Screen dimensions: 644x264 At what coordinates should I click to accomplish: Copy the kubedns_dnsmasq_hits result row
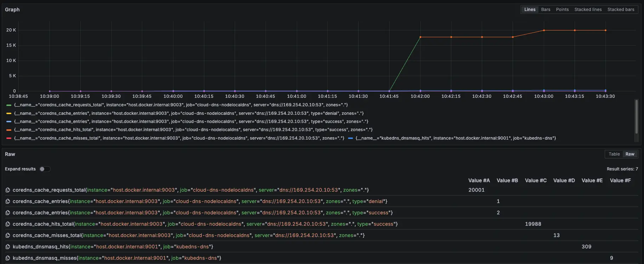tap(7, 247)
